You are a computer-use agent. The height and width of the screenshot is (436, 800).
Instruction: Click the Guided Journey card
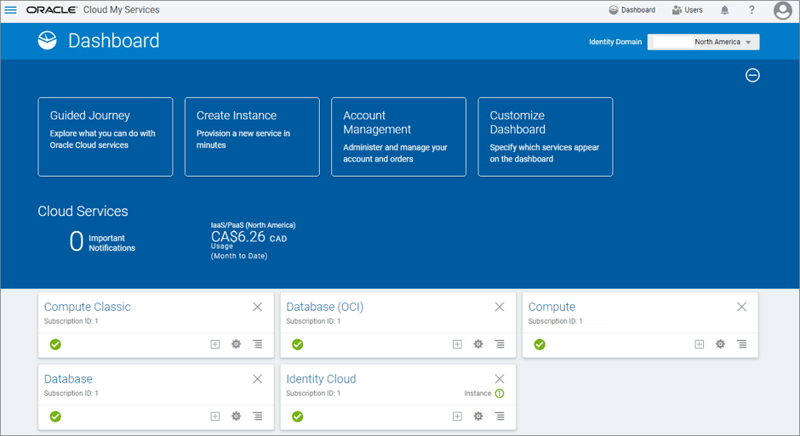(105, 136)
